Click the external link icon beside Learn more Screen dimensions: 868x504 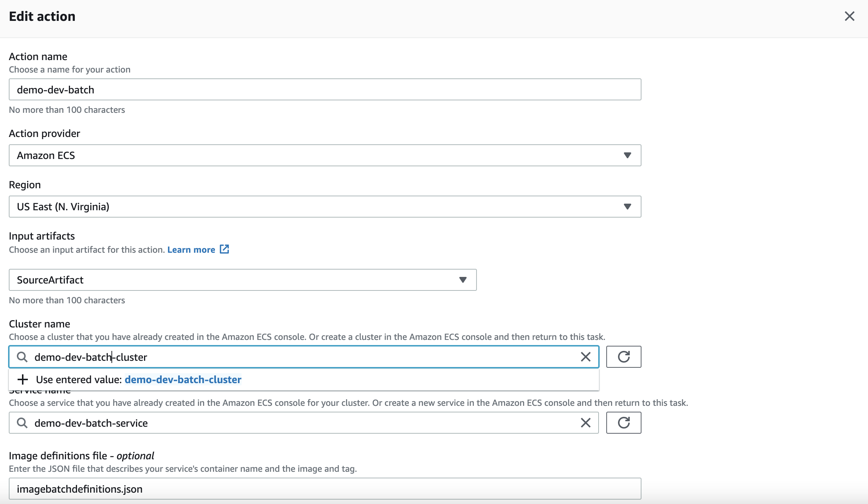click(x=224, y=249)
